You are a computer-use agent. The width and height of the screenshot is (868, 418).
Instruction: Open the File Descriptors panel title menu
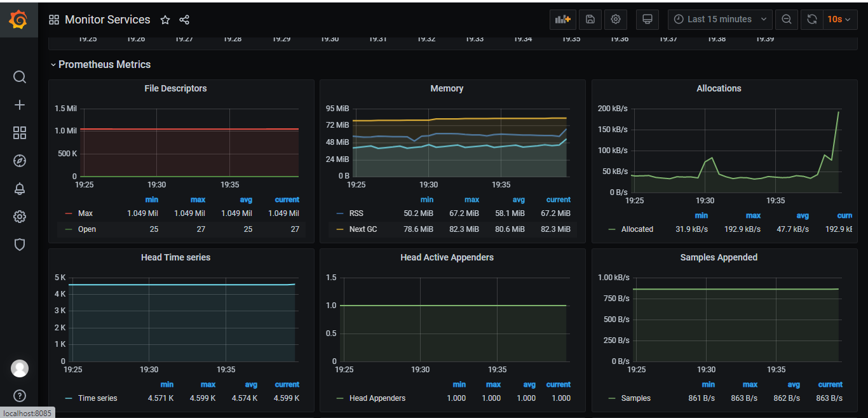click(175, 88)
